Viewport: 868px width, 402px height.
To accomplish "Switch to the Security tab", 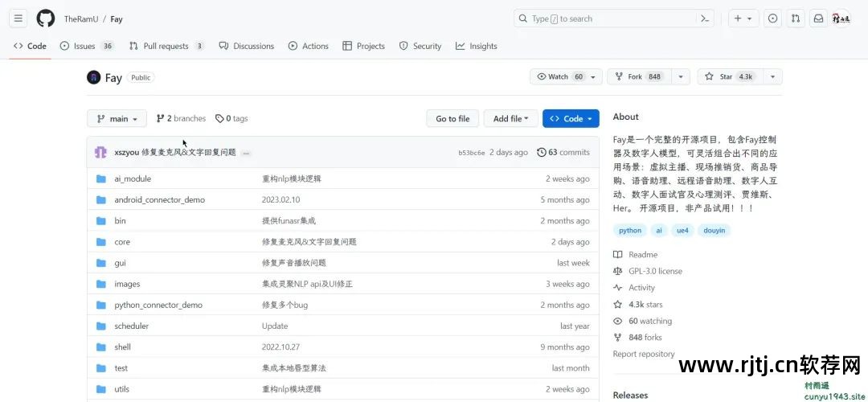I will [x=420, y=46].
